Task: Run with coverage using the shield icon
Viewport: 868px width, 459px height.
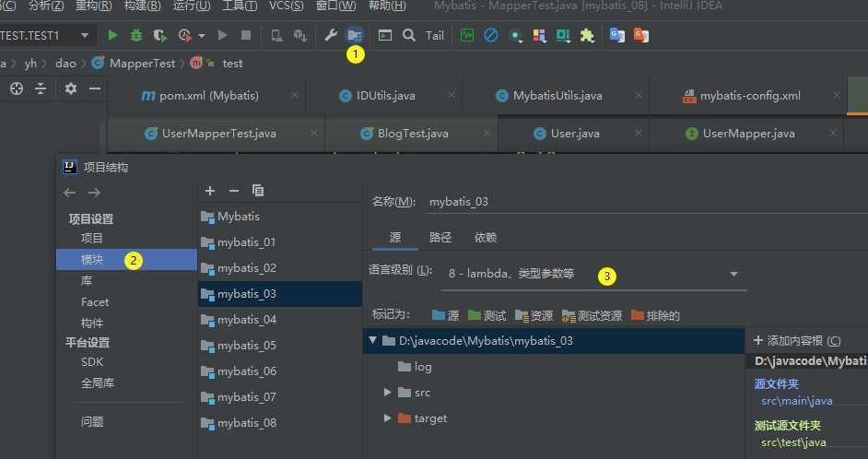Action: coord(160,35)
